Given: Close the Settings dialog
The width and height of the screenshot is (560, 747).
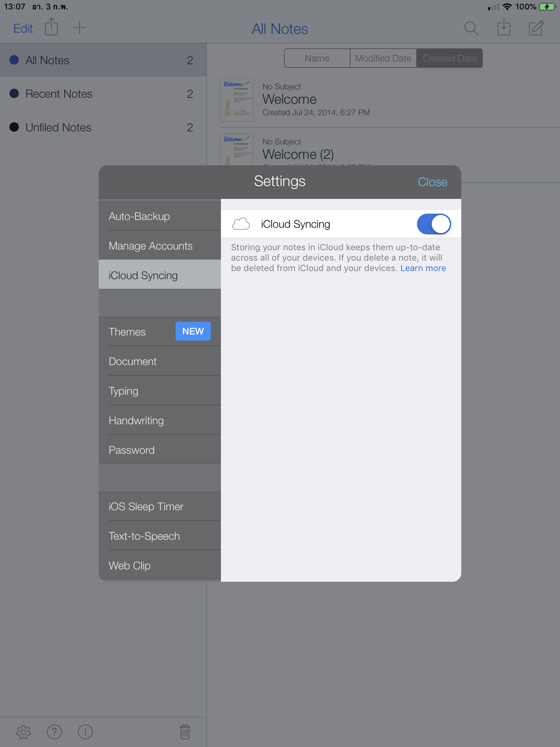Looking at the screenshot, I should (x=432, y=182).
